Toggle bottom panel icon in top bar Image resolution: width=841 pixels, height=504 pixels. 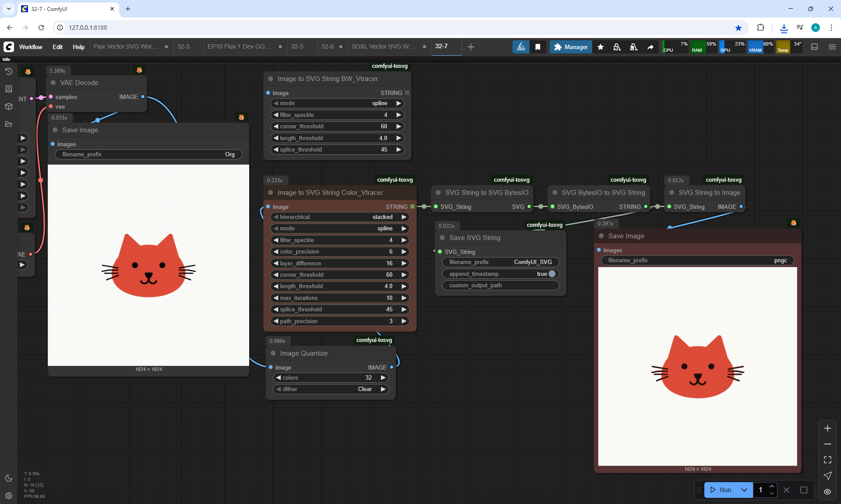[x=814, y=47]
